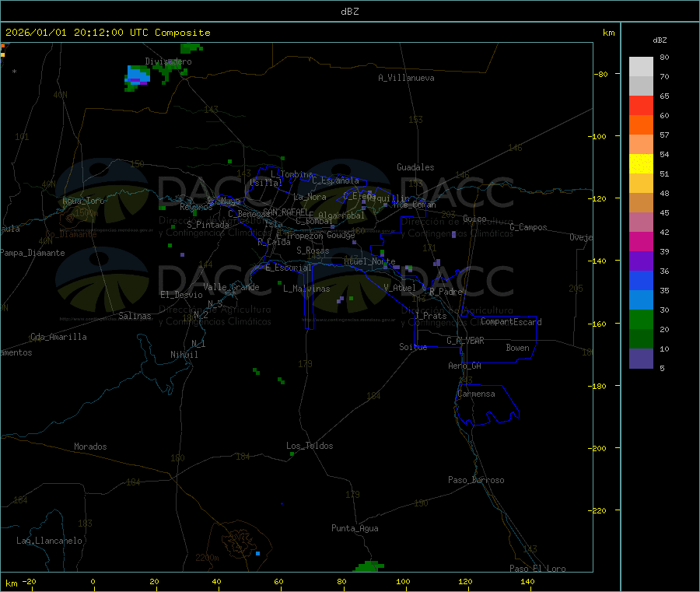This screenshot has width=700, height=592.
Task: Click the Guico location label
Action: [x=474, y=219]
